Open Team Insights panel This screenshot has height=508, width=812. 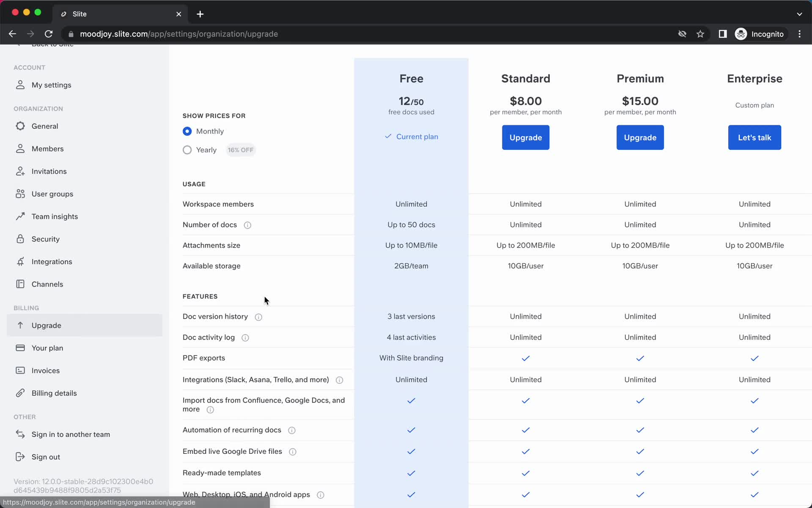(x=55, y=216)
